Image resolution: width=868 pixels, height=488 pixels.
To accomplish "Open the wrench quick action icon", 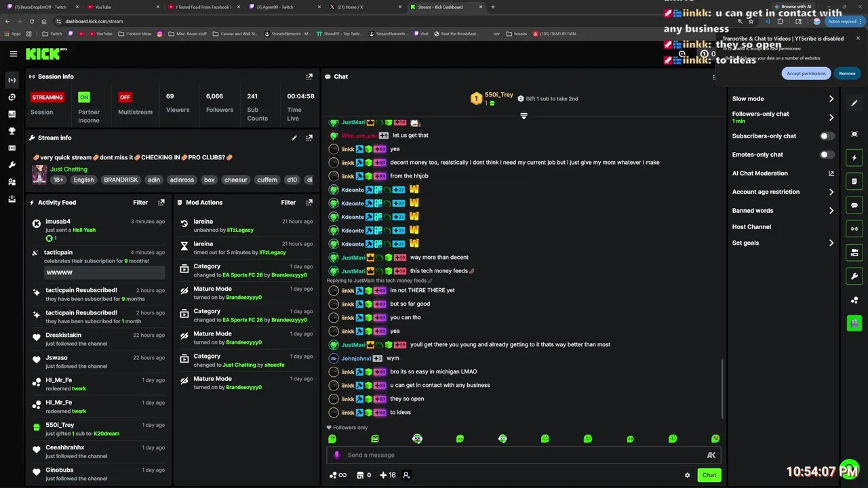I will coord(854,276).
